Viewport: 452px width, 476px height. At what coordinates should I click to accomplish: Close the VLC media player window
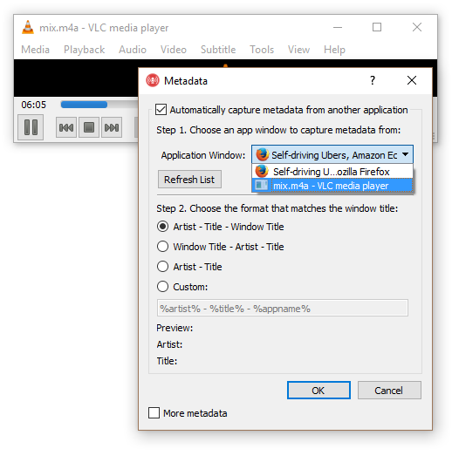tap(417, 27)
